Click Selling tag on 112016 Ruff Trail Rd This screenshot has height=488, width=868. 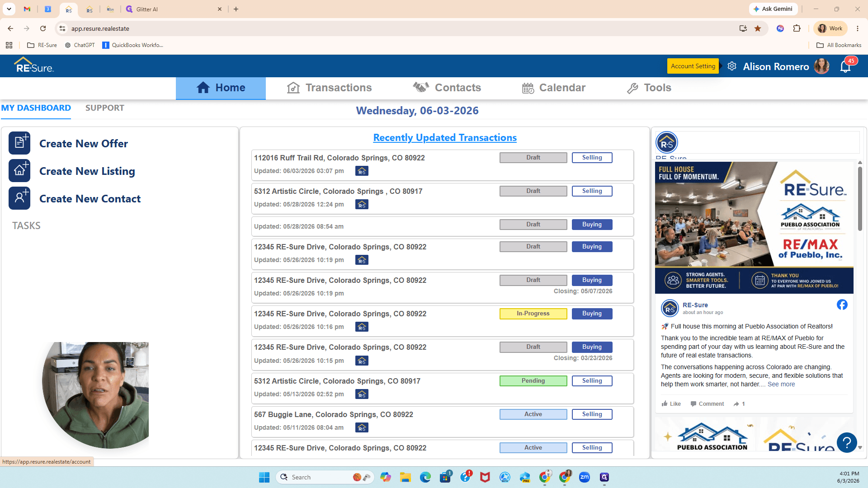[592, 158]
